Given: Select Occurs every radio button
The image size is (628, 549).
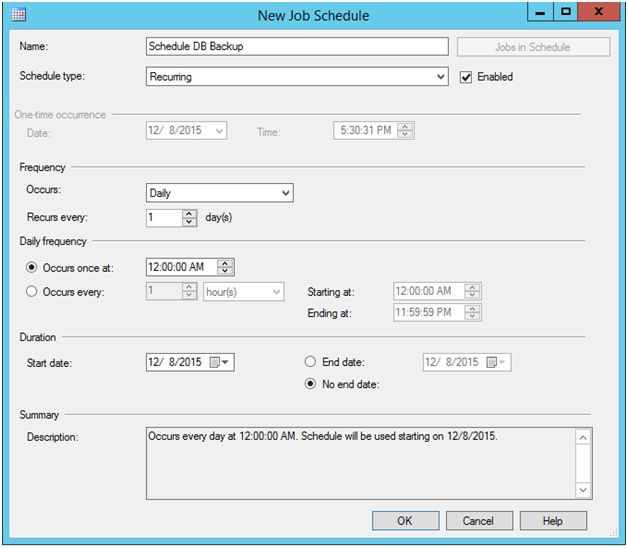Looking at the screenshot, I should point(32,291).
